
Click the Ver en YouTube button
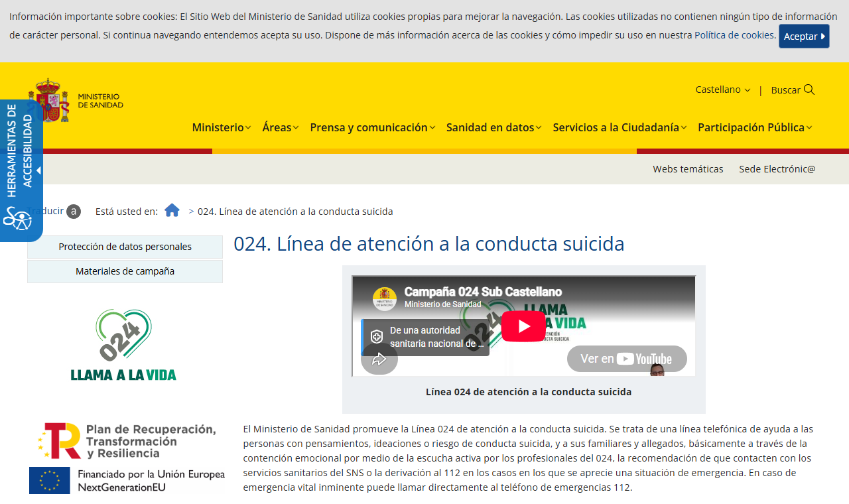(x=627, y=359)
